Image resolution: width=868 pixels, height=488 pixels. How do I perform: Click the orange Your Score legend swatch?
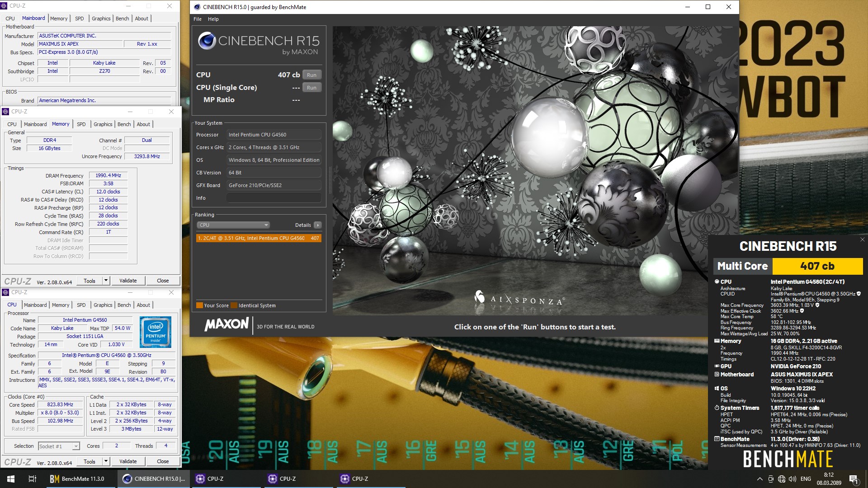(199, 305)
